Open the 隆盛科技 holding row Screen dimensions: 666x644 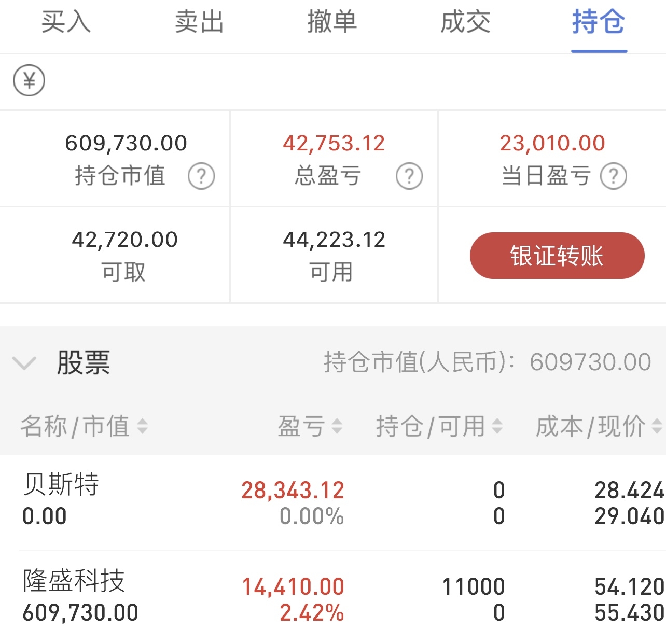(x=333, y=597)
